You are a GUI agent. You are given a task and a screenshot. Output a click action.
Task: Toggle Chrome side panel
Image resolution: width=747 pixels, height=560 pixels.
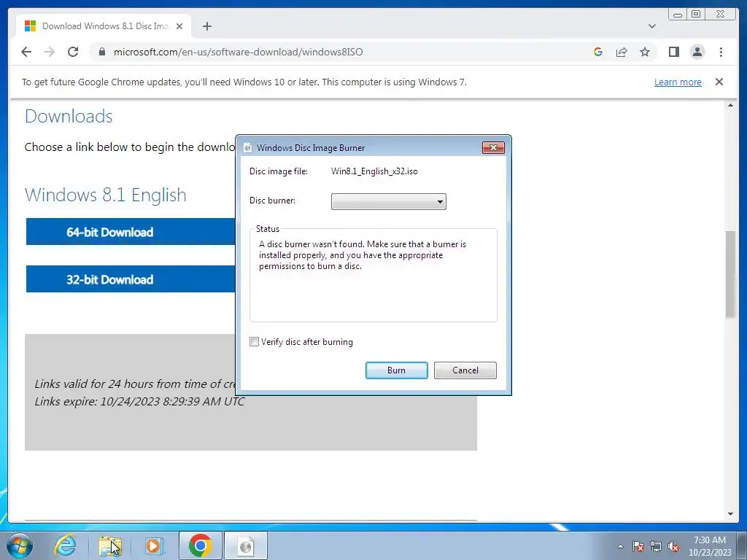click(x=673, y=52)
